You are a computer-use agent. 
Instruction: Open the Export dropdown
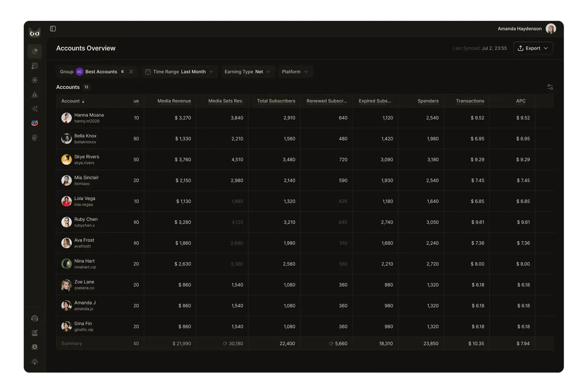click(533, 48)
